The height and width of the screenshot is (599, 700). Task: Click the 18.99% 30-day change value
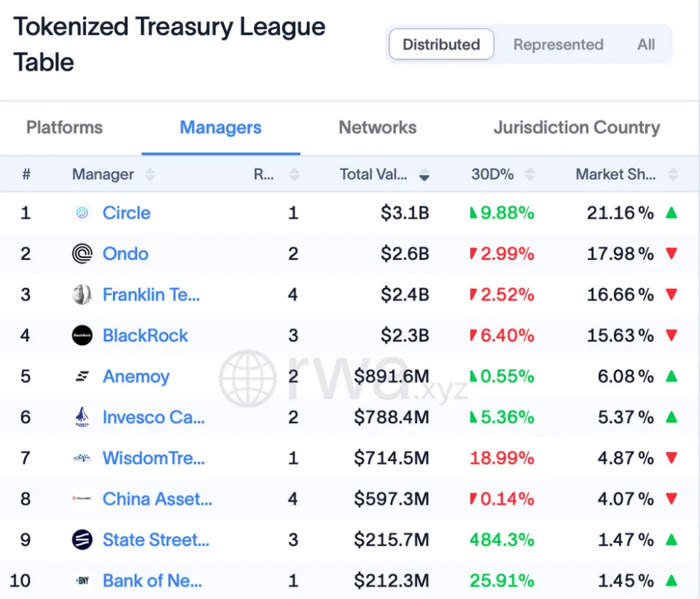pyautogui.click(x=502, y=458)
